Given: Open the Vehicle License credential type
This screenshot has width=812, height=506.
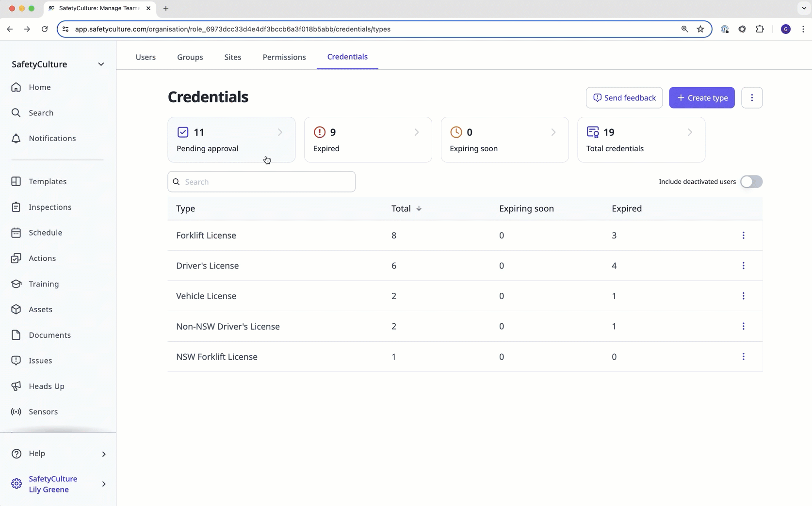Looking at the screenshot, I should click(206, 296).
